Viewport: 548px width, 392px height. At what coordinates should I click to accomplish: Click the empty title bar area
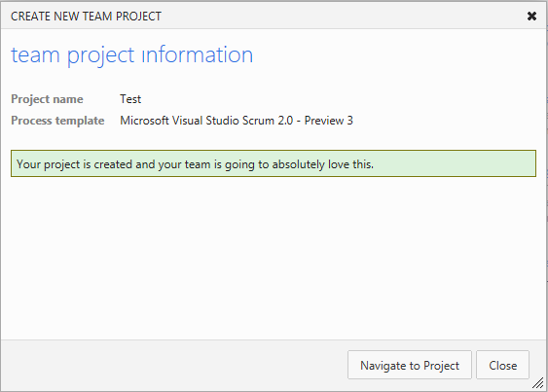343,17
